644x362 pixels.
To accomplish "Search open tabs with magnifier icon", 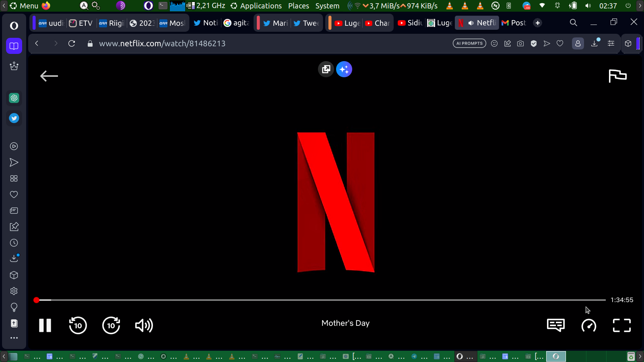I will (x=574, y=23).
